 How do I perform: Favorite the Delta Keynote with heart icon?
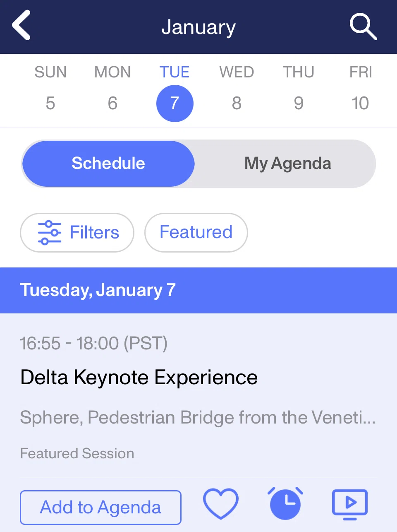pyautogui.click(x=221, y=504)
